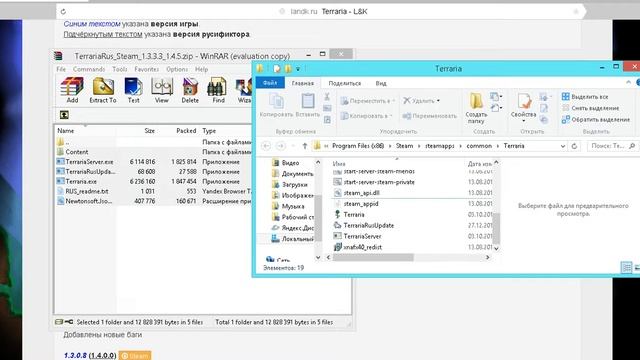Open the Help menu in WinRAR
The width and height of the screenshot is (640, 360).
[x=201, y=69]
